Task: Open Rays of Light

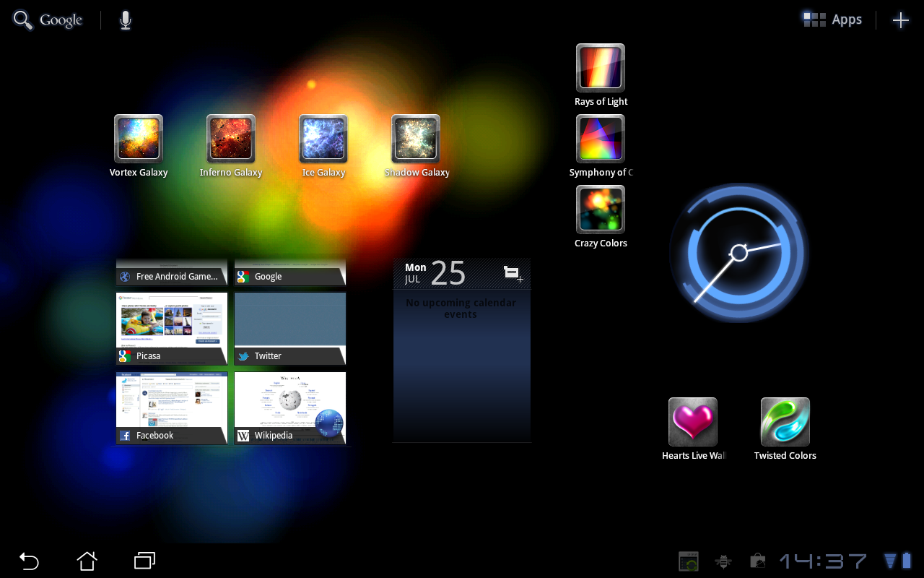Action: coord(600,66)
